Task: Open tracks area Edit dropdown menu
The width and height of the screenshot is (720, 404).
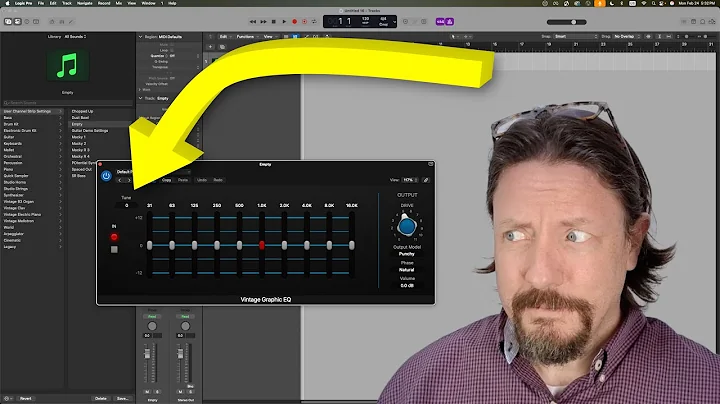Action: pos(225,36)
